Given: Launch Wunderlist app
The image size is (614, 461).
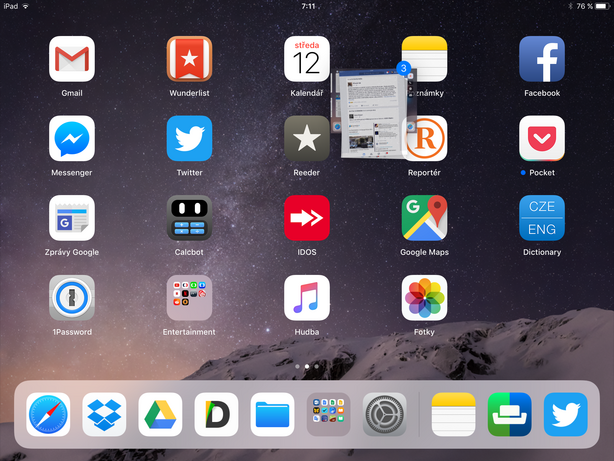Looking at the screenshot, I should [189, 59].
